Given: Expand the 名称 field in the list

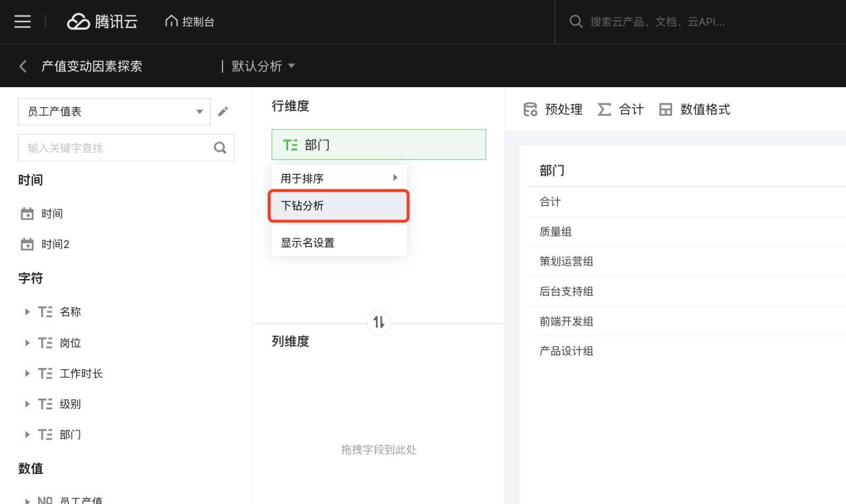Looking at the screenshot, I should (27, 312).
